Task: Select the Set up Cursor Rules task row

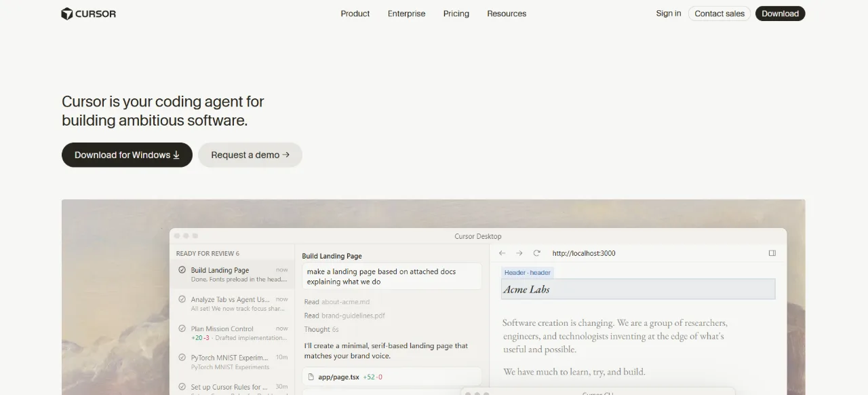Action: pos(232,388)
